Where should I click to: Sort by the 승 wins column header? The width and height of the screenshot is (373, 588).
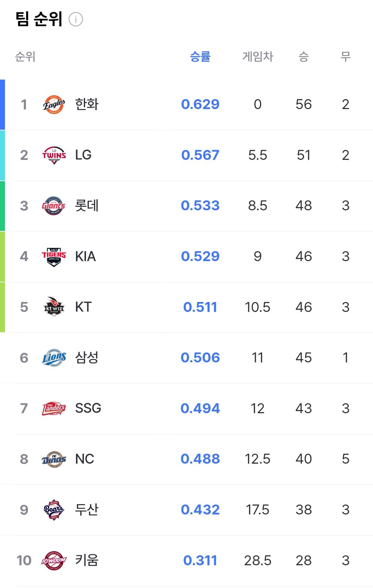pos(304,56)
